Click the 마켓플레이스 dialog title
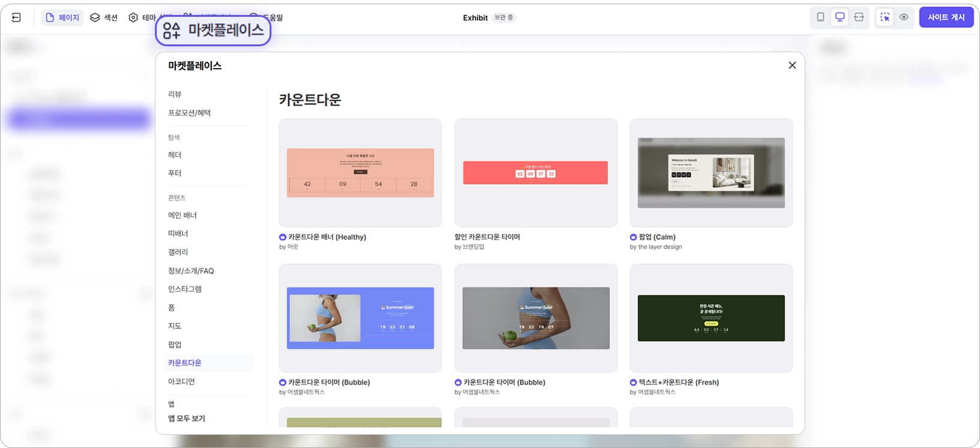The image size is (980, 448). tap(195, 65)
